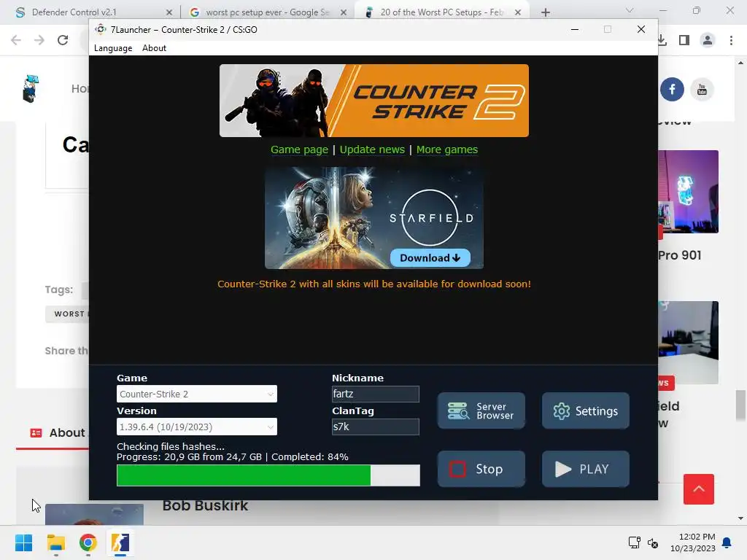This screenshot has height=560, width=747.
Task: Open the site's Facebook icon
Action: [x=672, y=89]
